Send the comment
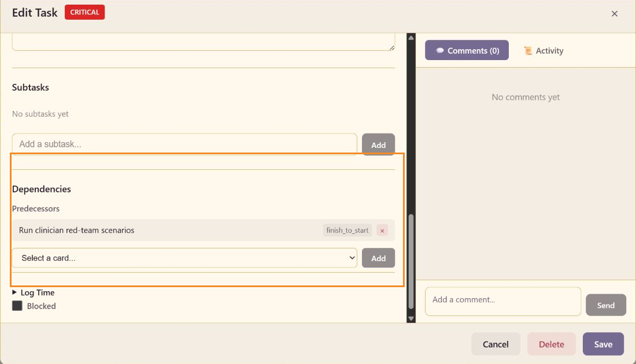This screenshot has height=364, width=636. coord(605,305)
